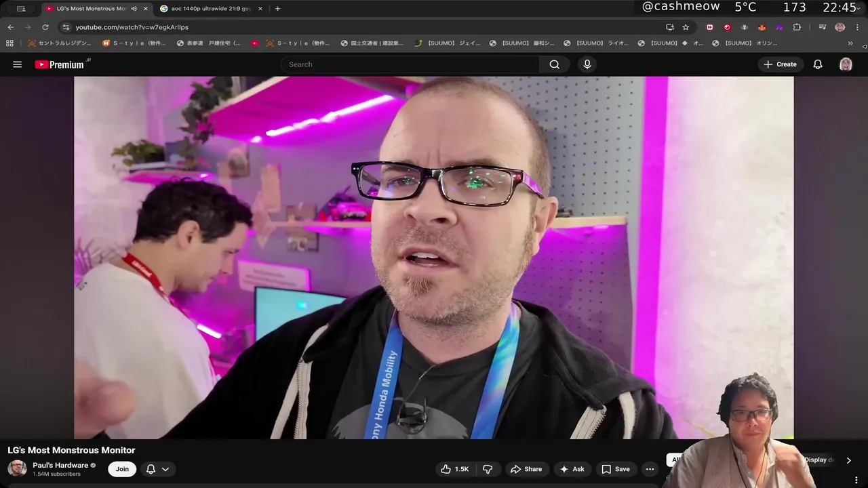Open the Create button
This screenshot has width=868, height=488.
[x=780, y=64]
